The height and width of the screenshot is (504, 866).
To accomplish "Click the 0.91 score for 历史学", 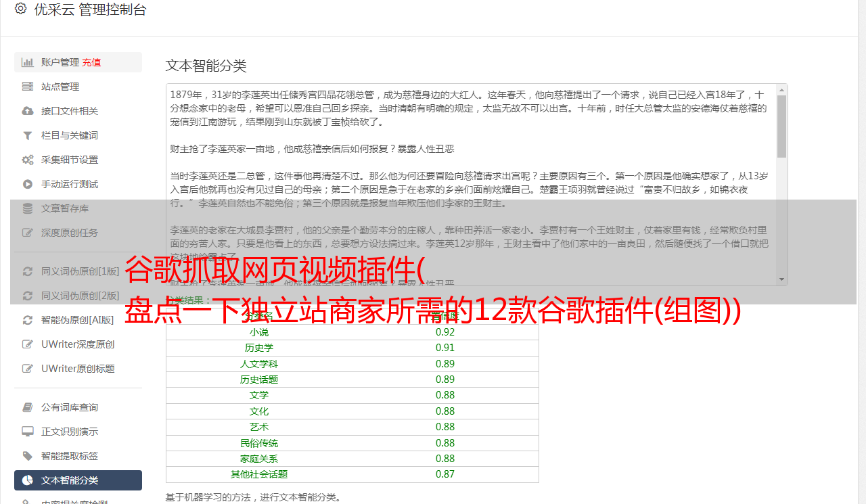I will 445,348.
